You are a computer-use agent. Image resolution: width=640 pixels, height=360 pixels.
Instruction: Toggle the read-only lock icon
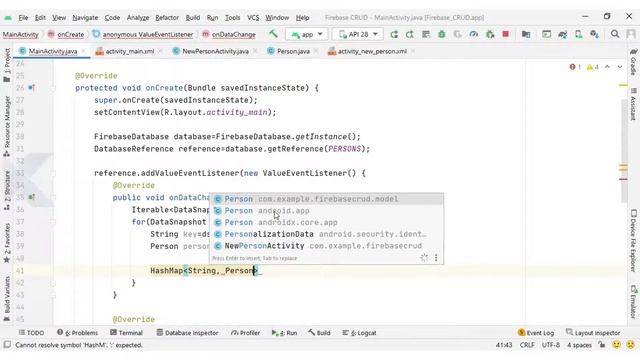tap(602, 345)
